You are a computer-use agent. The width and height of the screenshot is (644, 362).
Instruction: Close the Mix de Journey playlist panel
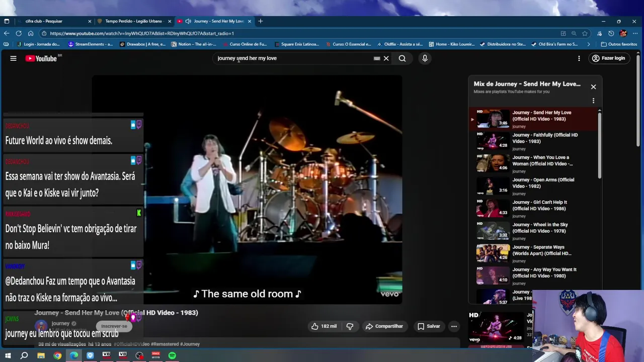click(593, 87)
